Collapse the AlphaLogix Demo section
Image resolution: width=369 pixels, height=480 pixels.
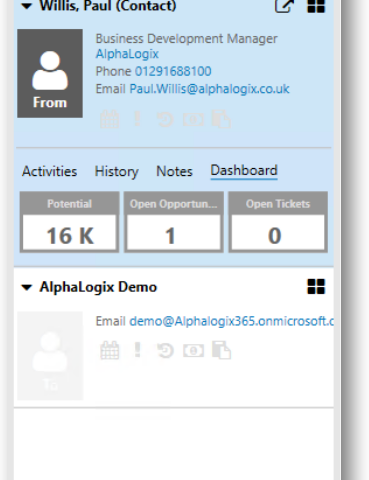27,287
